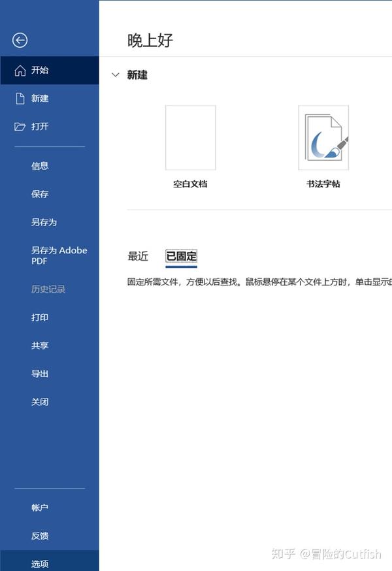The height and width of the screenshot is (571, 392).
Task: Open the 空白文档 blank document thumbnail
Action: 191,138
